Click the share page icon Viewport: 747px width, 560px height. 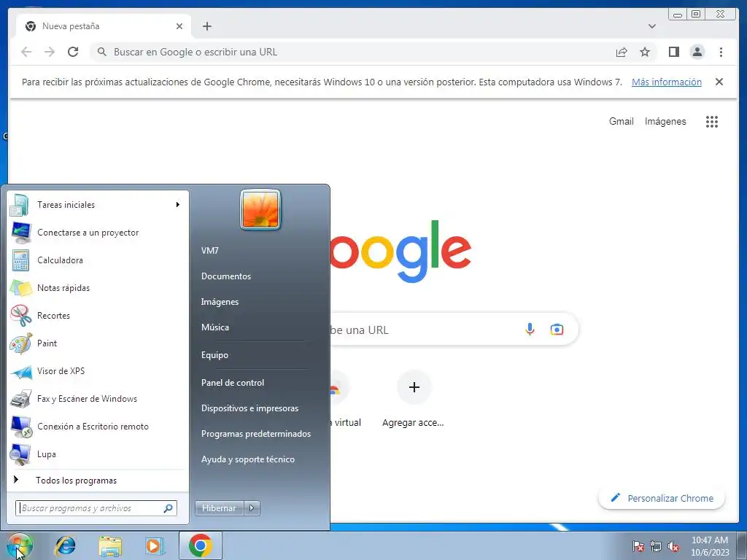(622, 52)
